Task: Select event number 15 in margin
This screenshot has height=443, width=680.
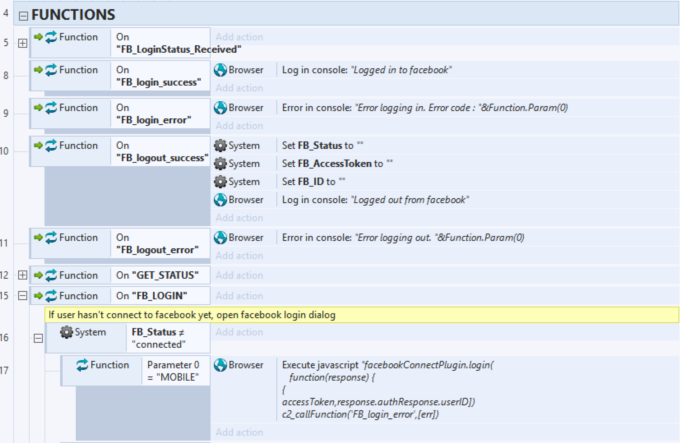Action: point(4,296)
